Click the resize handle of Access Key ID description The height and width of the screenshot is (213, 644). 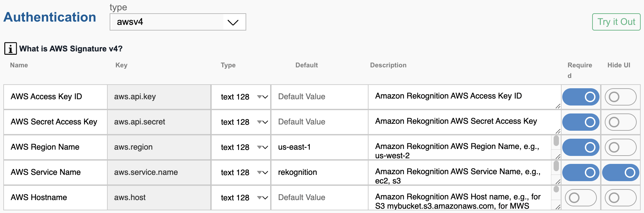pos(558,106)
